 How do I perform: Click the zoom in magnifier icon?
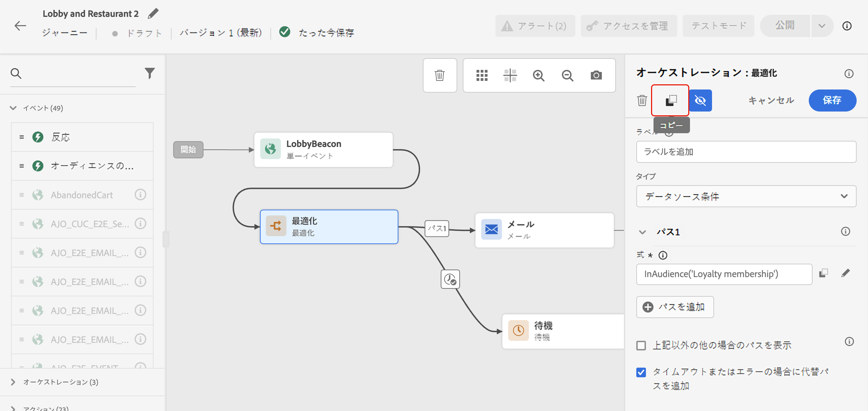tap(538, 75)
